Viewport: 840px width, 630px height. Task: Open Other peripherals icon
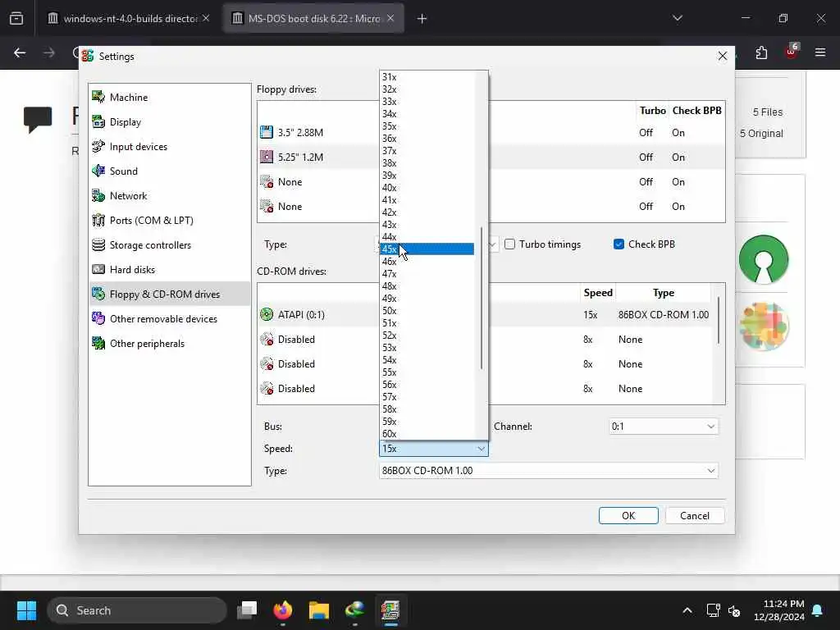pos(98,344)
